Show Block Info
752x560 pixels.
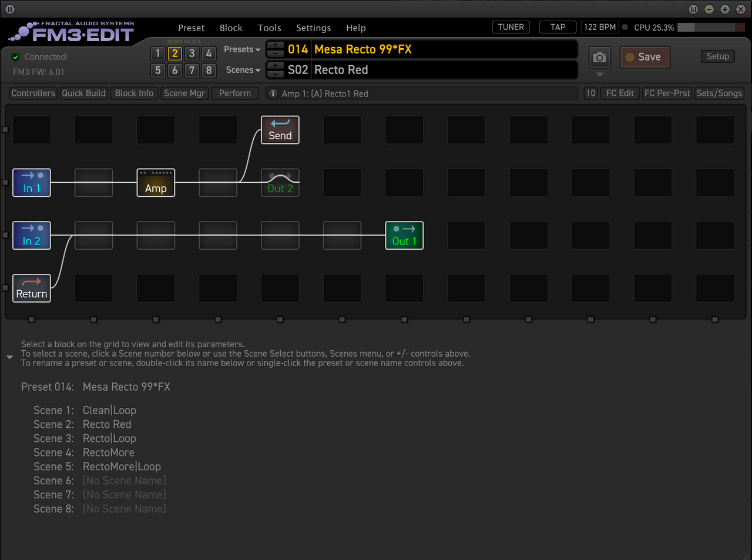134,93
